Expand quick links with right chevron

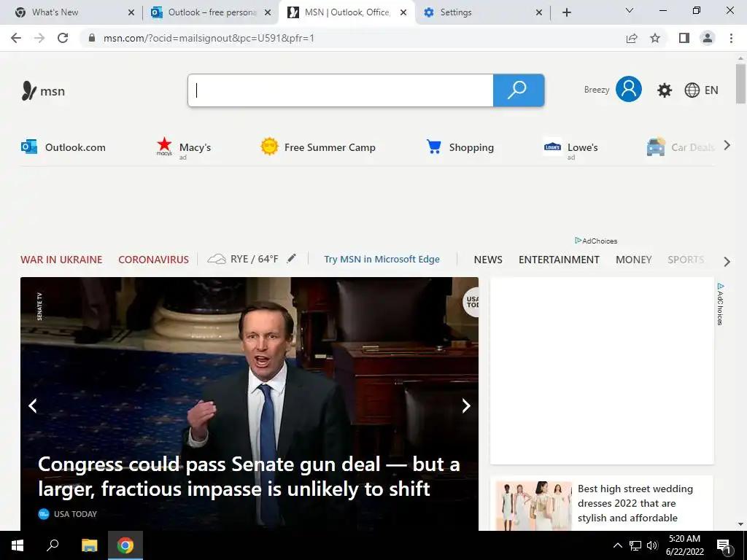(727, 145)
